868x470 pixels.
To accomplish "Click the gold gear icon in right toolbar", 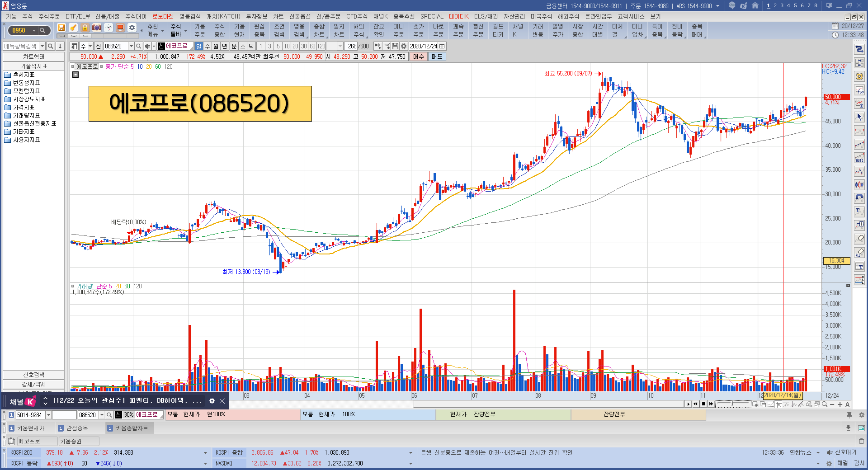I will click(x=859, y=76).
